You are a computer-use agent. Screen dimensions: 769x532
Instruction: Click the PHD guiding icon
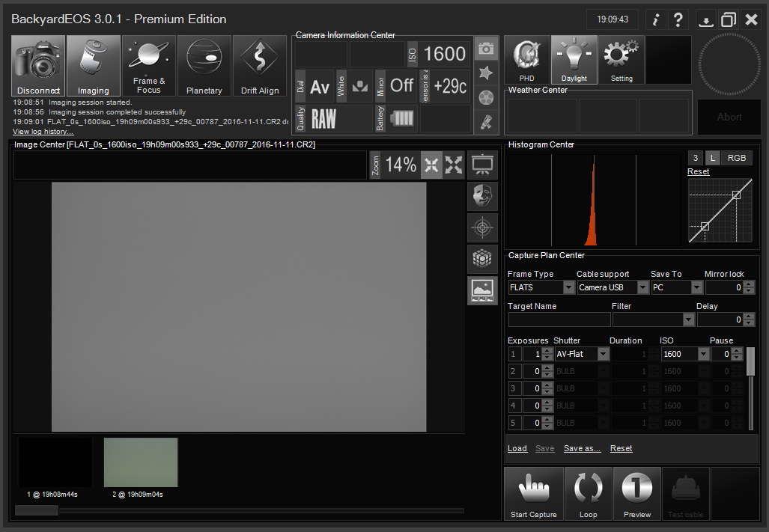pyautogui.click(x=526, y=59)
